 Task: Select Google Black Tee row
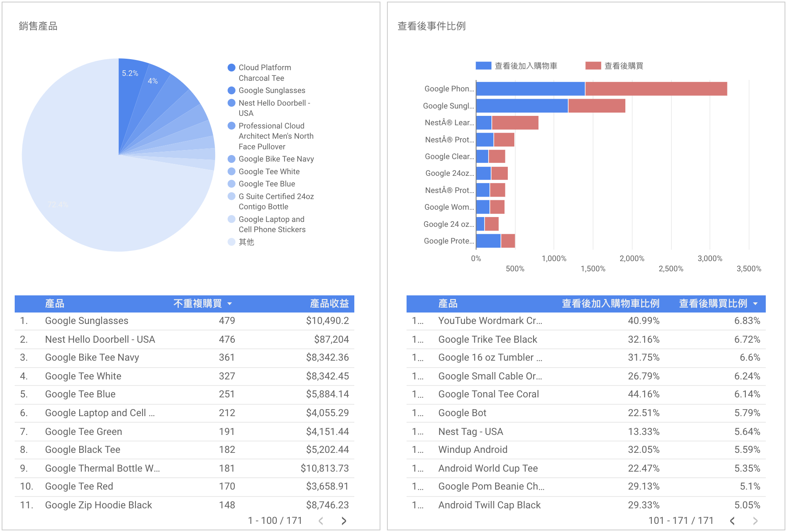click(185, 450)
